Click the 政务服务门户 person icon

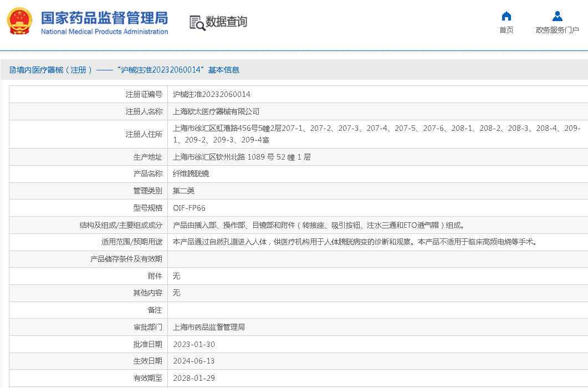coord(557,16)
